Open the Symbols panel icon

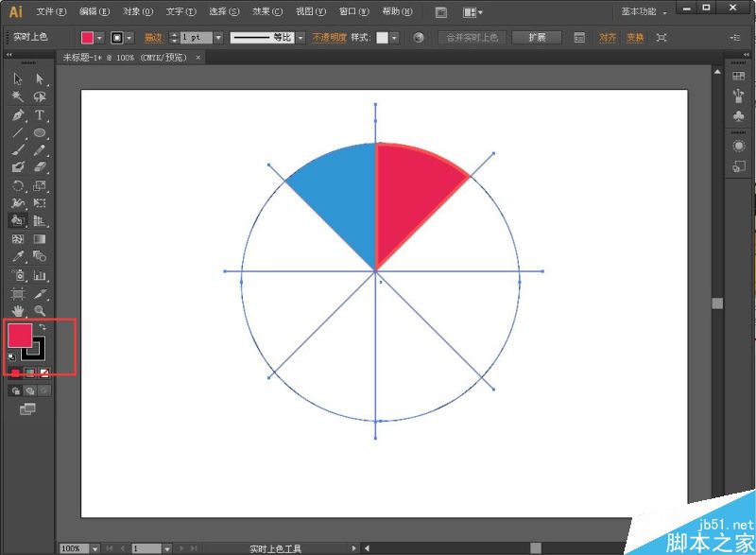pyautogui.click(x=738, y=115)
